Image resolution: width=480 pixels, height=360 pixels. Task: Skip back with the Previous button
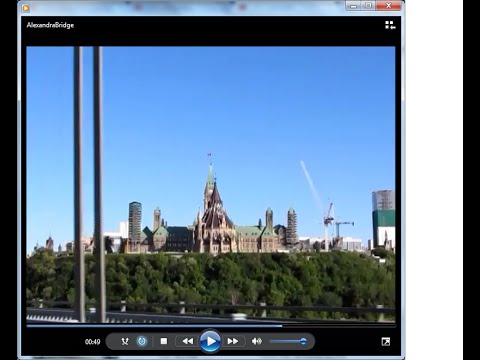188,341
